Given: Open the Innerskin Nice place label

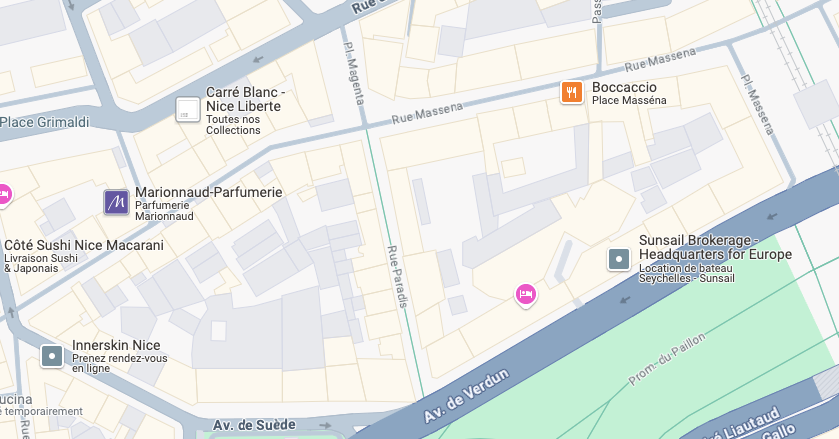Looking at the screenshot, I should tap(116, 345).
